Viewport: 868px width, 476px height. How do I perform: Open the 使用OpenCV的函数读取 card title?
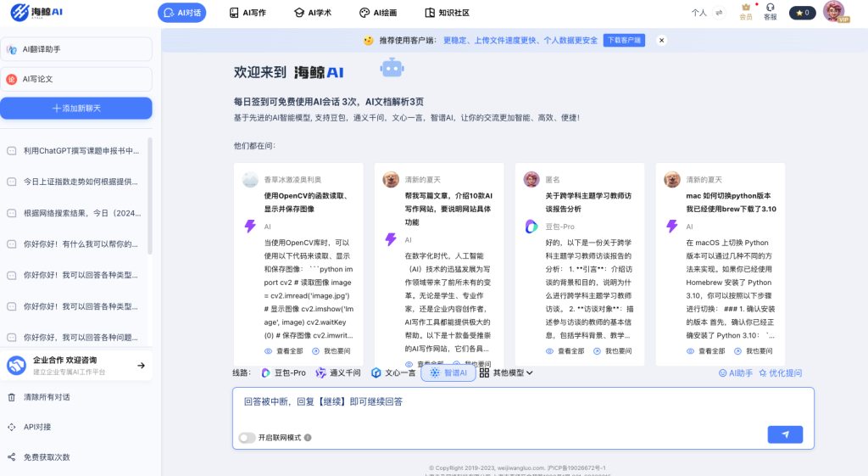(x=305, y=202)
